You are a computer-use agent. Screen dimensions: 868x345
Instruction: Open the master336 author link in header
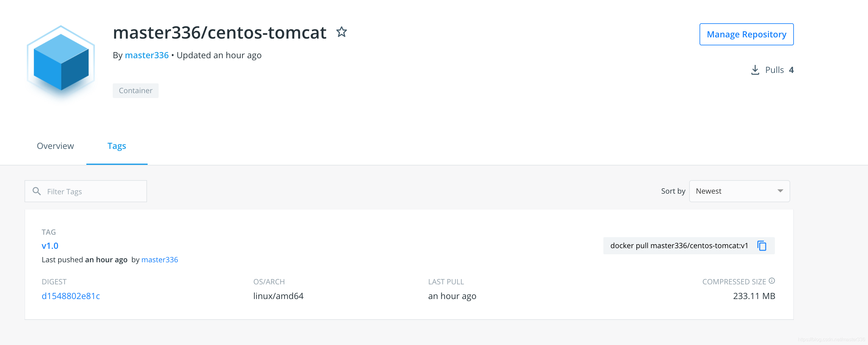point(147,55)
